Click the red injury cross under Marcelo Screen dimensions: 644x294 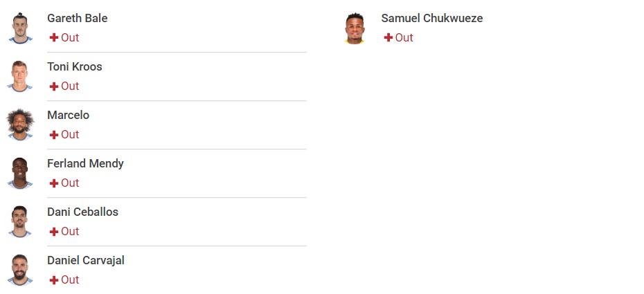pyautogui.click(x=54, y=134)
